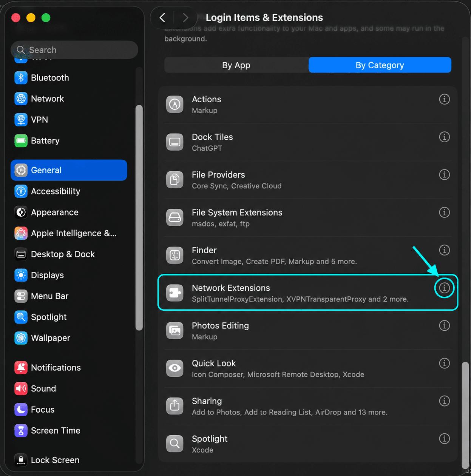Click the Battery icon in sidebar

[21, 141]
